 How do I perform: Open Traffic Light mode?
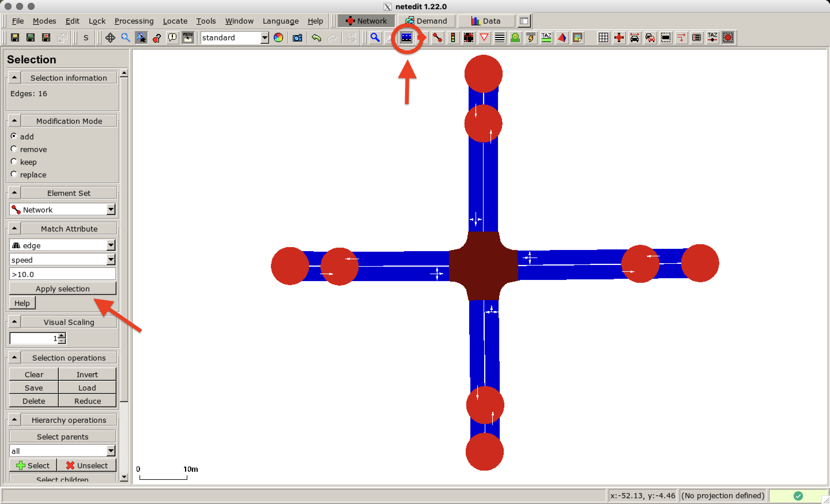pos(453,38)
